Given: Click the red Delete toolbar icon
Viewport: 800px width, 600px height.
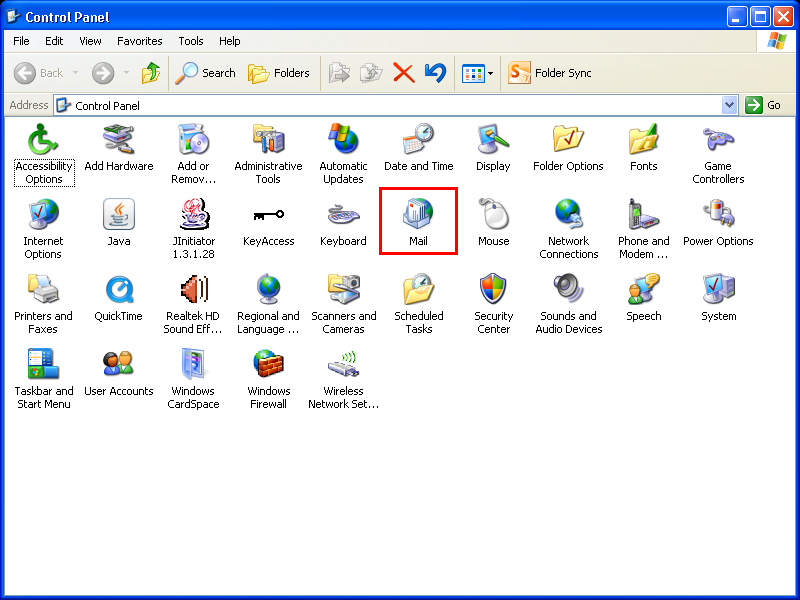Looking at the screenshot, I should pos(404,73).
